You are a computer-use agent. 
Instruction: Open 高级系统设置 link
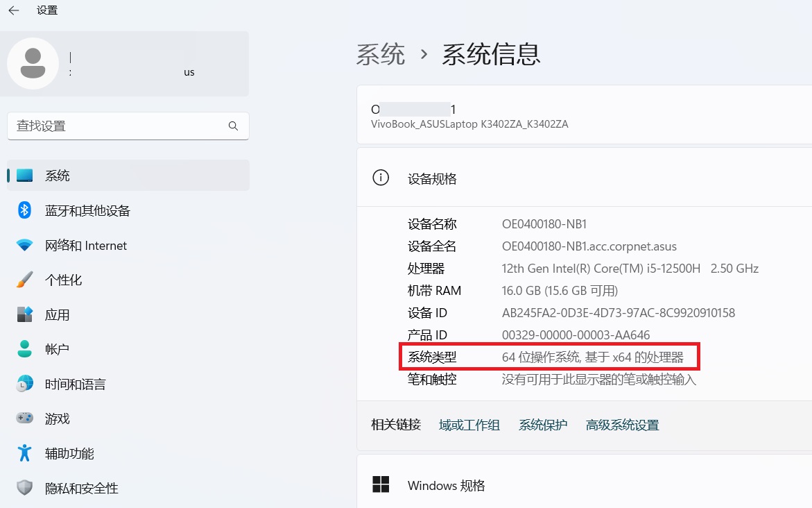coord(622,425)
